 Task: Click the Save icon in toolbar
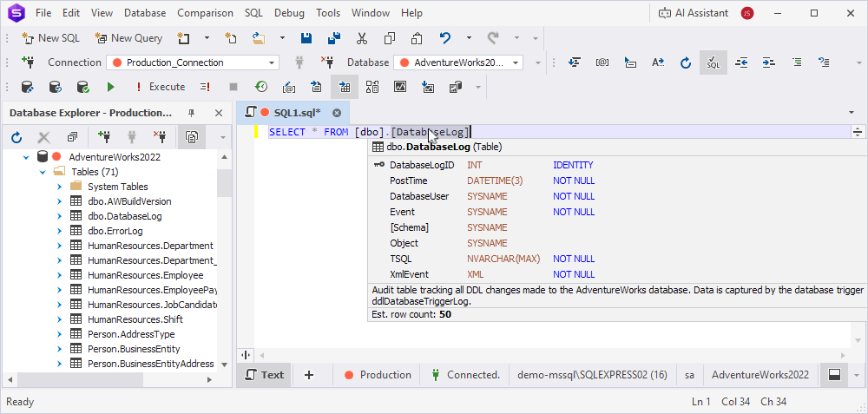coord(306,38)
